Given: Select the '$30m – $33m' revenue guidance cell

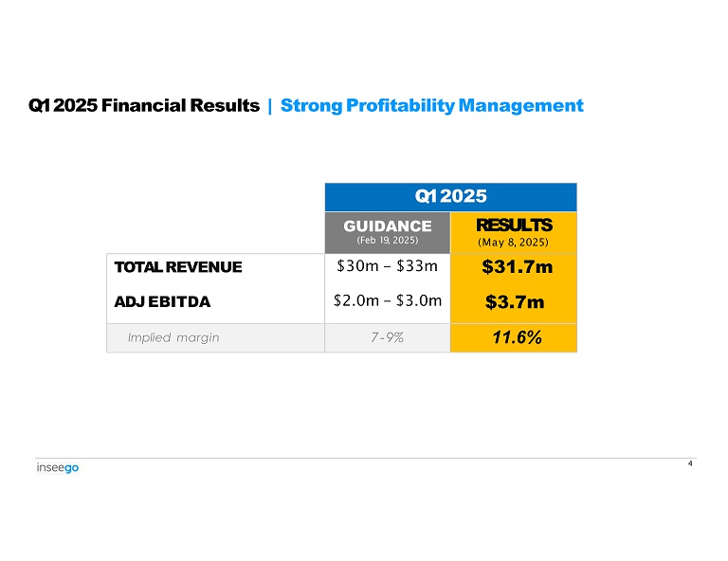Looking at the screenshot, I should tap(387, 266).
